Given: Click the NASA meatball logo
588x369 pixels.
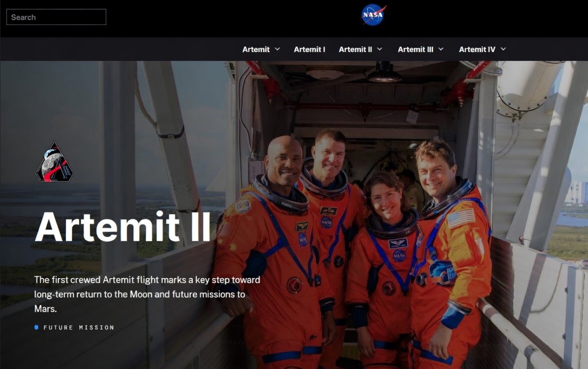Looking at the screenshot, I should point(373,15).
